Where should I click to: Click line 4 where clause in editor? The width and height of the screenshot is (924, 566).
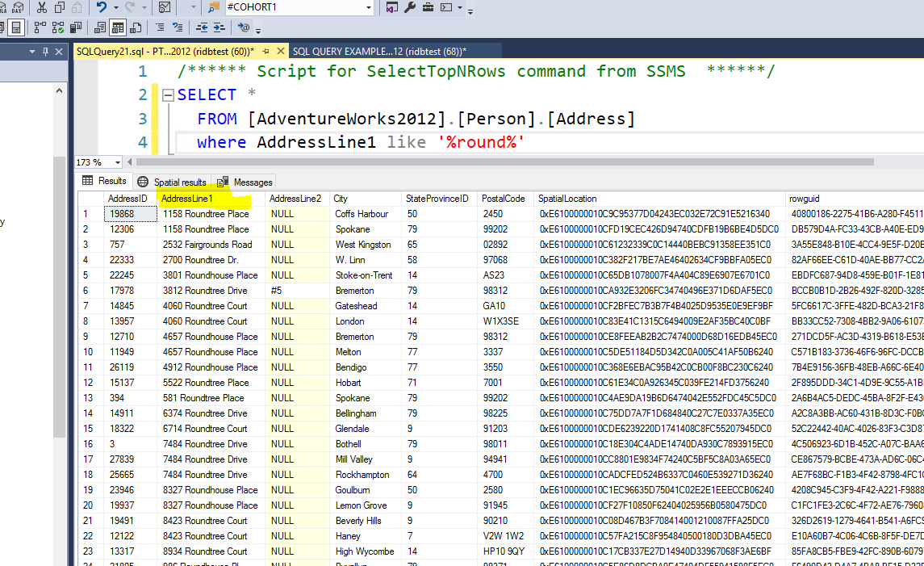pos(360,142)
